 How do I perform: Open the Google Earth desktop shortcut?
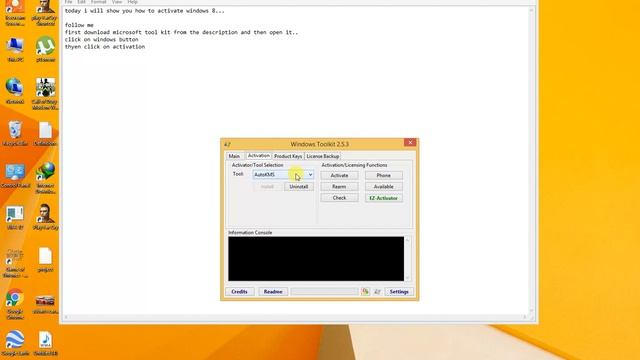pos(15,343)
